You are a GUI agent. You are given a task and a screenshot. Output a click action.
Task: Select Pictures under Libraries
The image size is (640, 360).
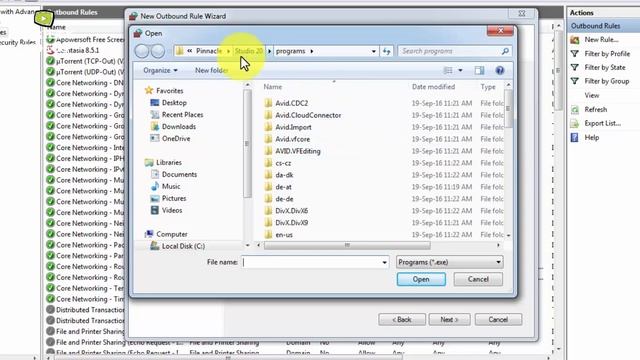[174, 198]
